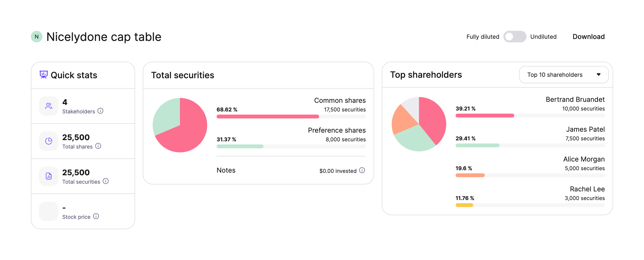Click the Bertrand Bruandet shareholder name

click(x=575, y=100)
